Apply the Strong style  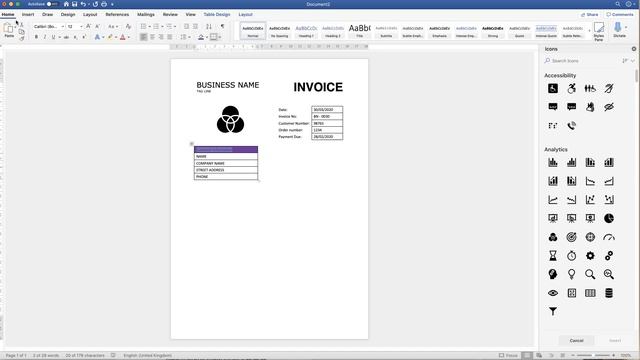click(x=493, y=31)
